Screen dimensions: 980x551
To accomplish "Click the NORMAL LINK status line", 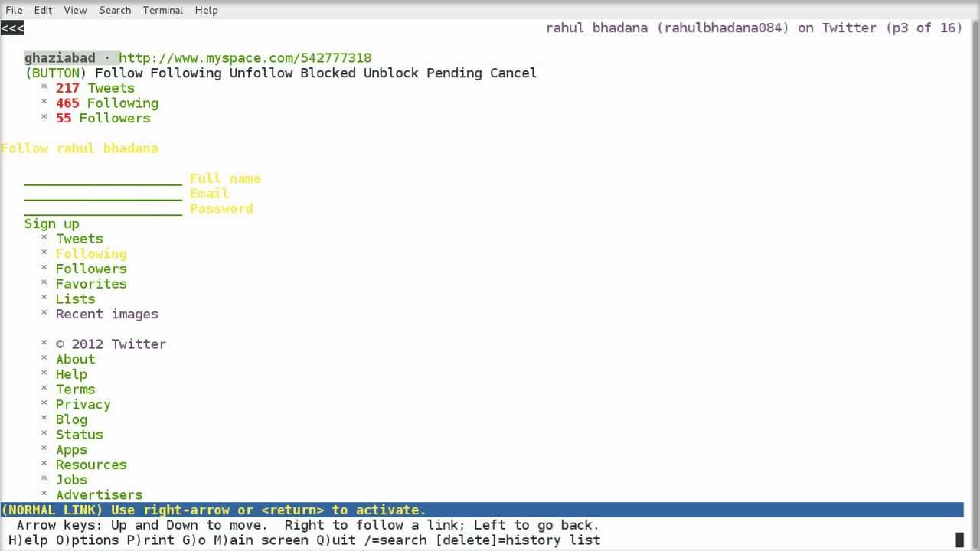I will click(x=482, y=510).
